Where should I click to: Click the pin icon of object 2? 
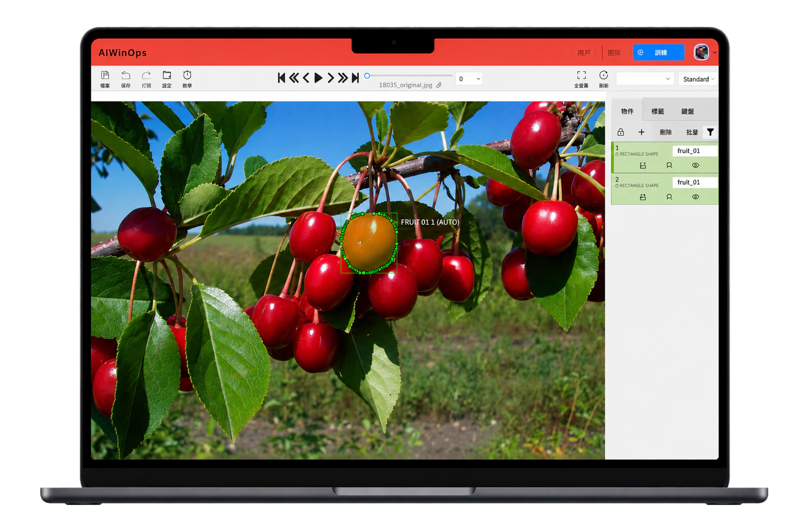coord(669,197)
